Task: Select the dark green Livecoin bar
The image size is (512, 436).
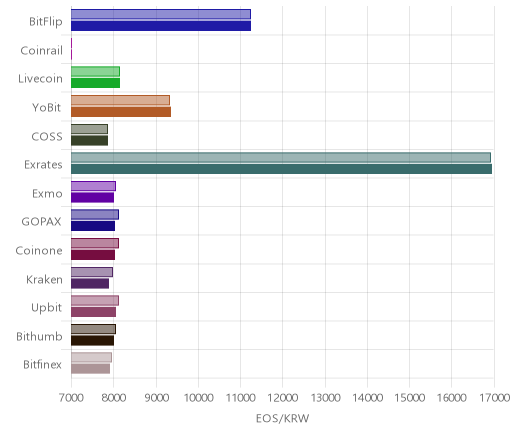Action: 95,83
